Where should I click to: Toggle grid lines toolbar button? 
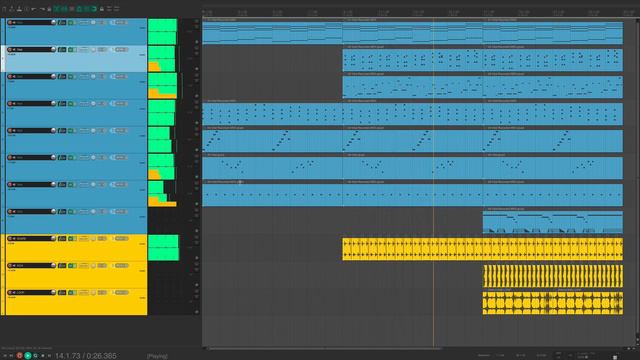(x=87, y=9)
